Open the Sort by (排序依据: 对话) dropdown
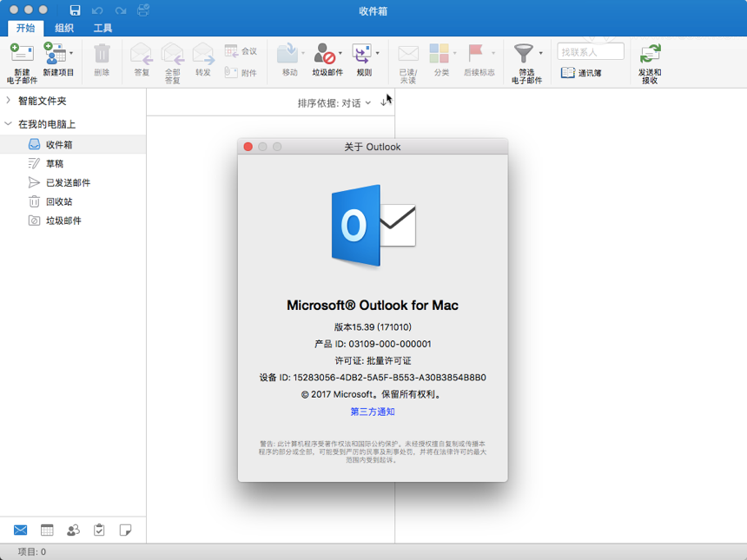The image size is (747, 560). pyautogui.click(x=334, y=102)
